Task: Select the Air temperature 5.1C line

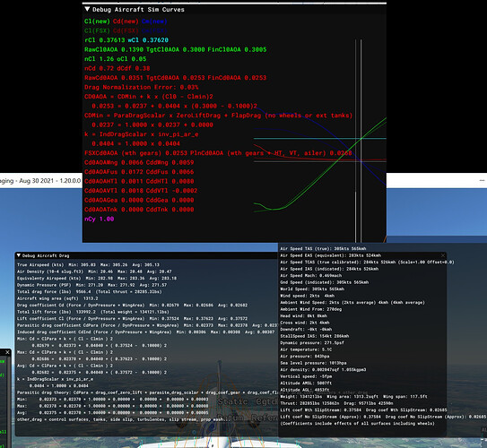Action: [x=306, y=349]
